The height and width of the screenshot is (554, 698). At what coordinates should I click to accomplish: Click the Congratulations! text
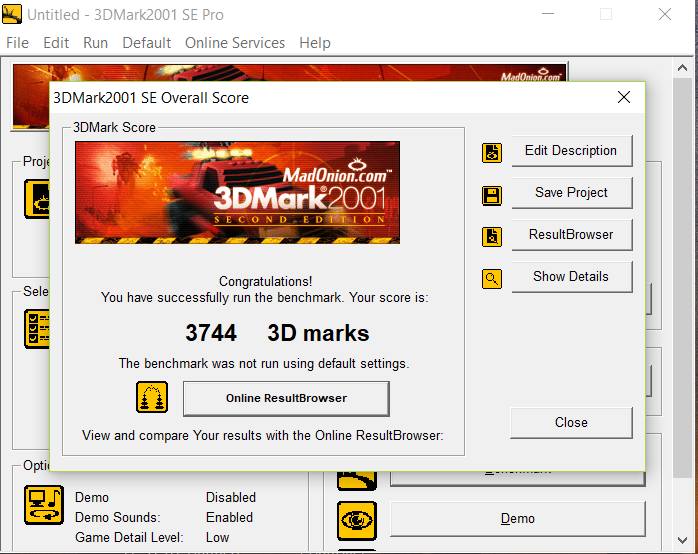[x=265, y=281]
